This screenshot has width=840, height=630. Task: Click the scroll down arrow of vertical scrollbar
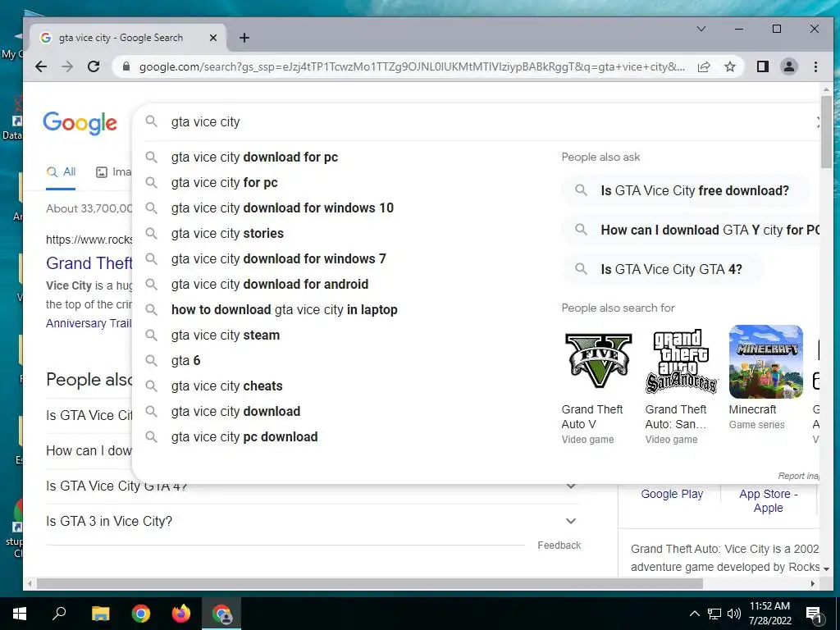(x=826, y=569)
